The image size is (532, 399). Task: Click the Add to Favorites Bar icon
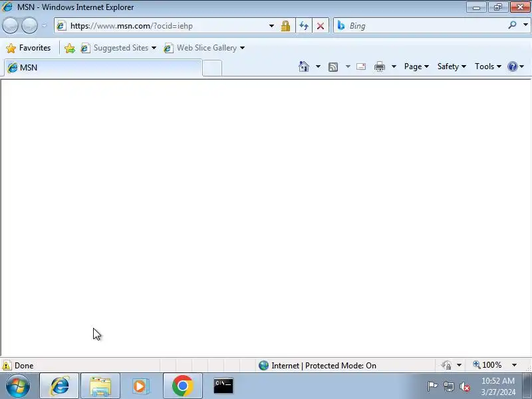(70, 48)
